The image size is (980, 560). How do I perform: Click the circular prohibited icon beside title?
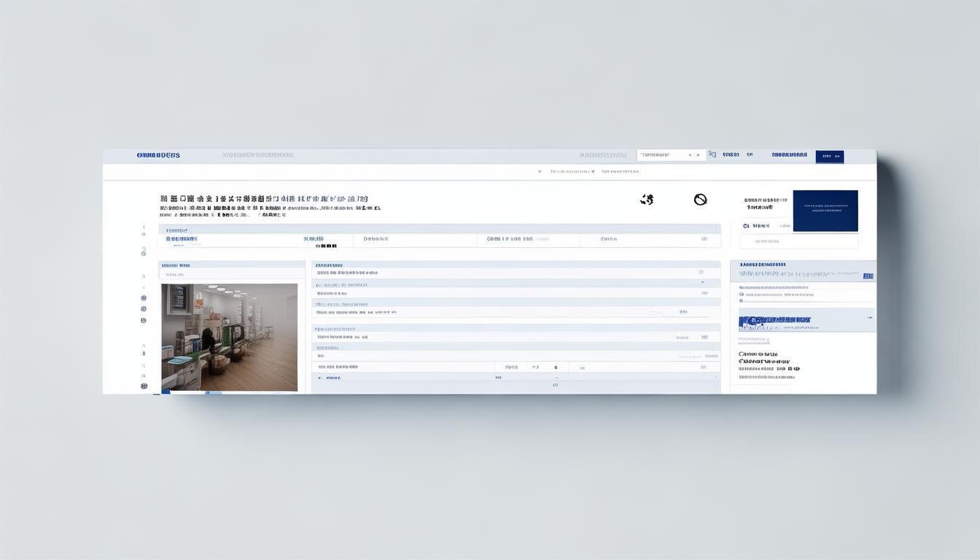pos(700,199)
